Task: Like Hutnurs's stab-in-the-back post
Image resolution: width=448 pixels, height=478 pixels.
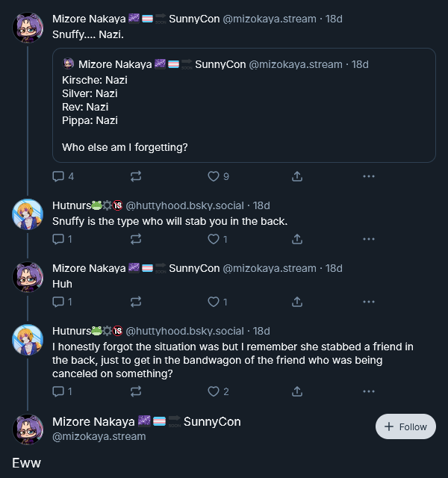Action: point(214,239)
